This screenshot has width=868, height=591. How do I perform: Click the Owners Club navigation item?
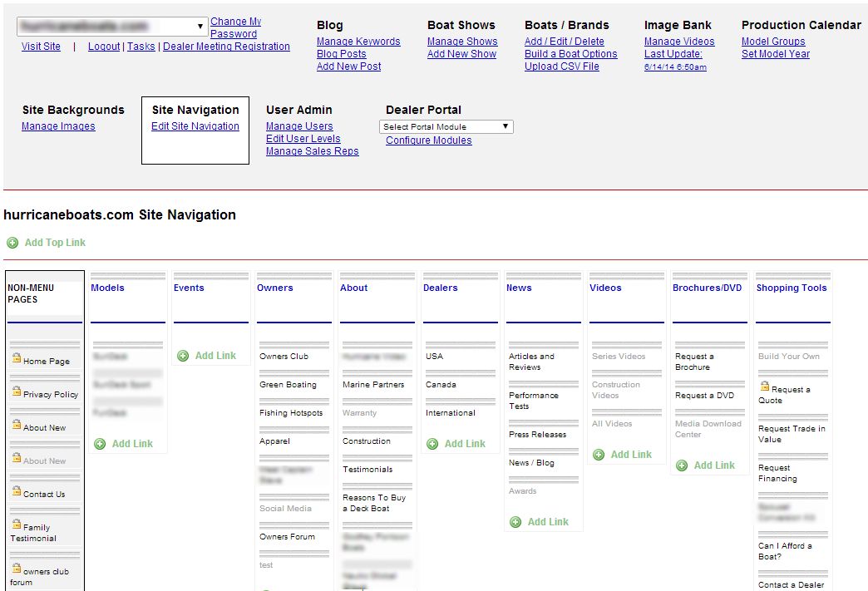click(284, 357)
